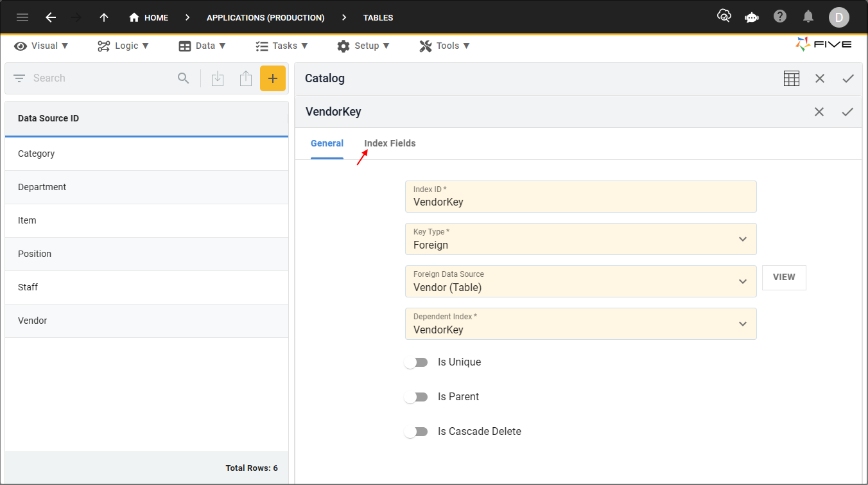Open the notifications bell
Viewport: 868px width, 485px height.
point(808,17)
